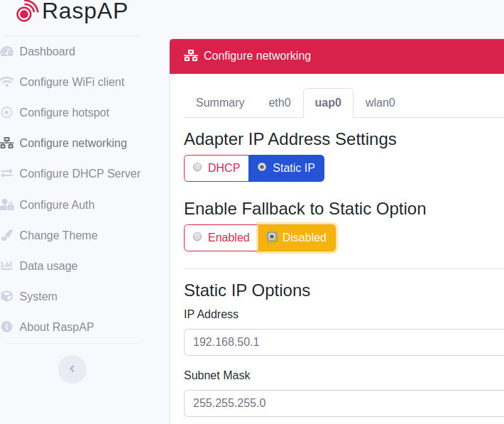This screenshot has height=424, width=504.
Task: Click the Configure Auth user-lock icon
Action: [x=7, y=205]
